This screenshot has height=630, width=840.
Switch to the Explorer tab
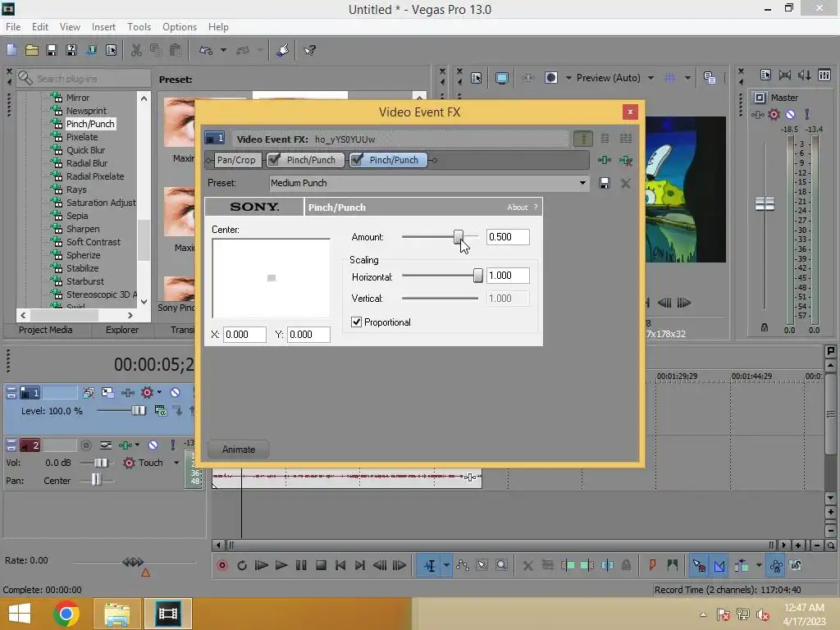click(122, 330)
